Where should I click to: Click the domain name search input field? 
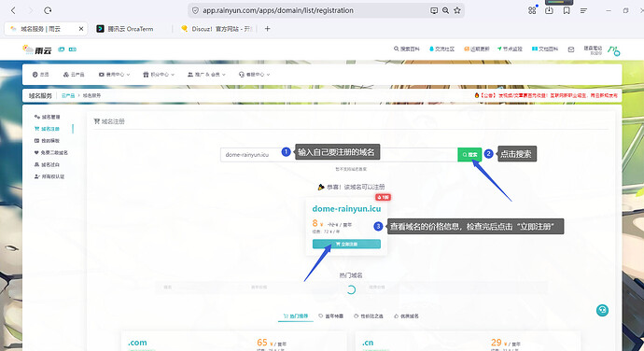click(339, 155)
